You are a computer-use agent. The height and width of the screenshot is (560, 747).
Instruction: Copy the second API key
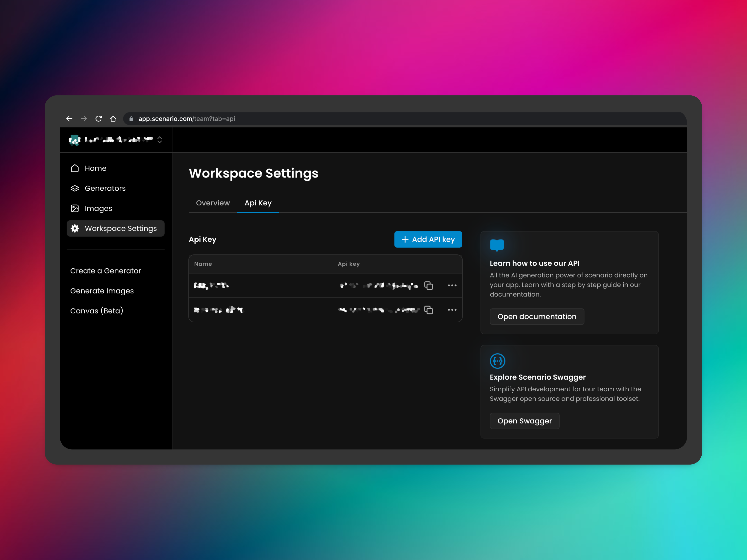tap(429, 310)
